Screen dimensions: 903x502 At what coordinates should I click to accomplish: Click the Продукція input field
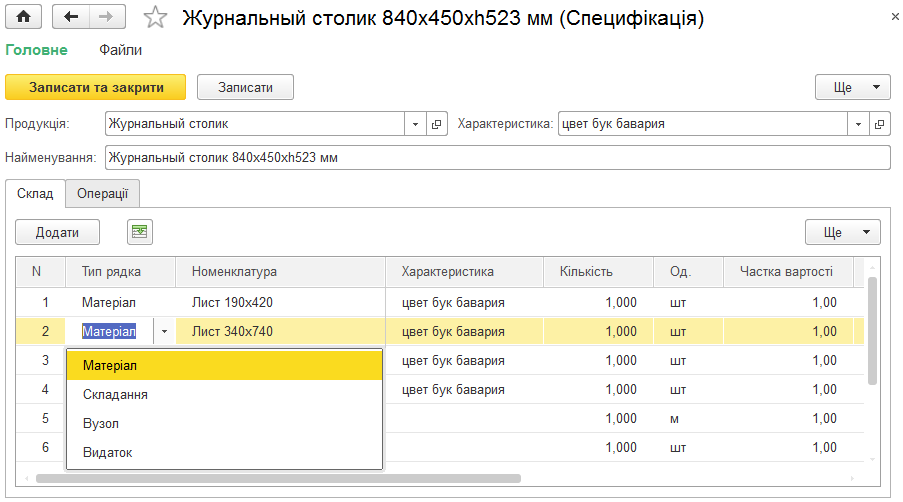point(255,124)
